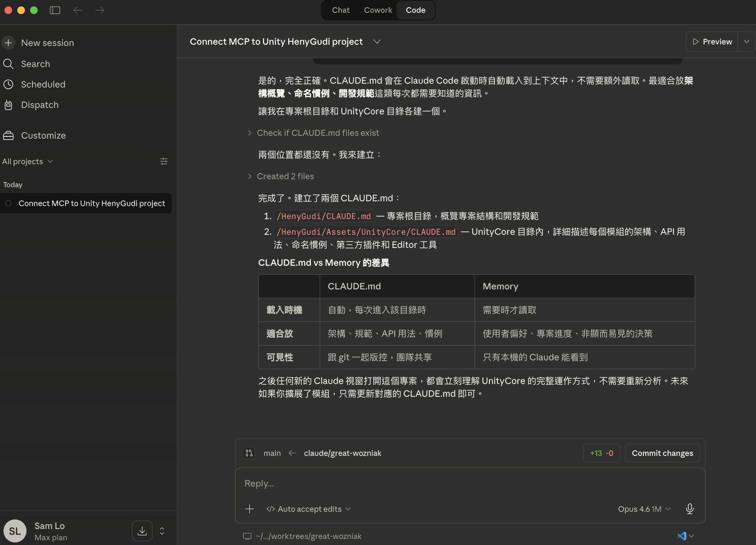Open session title dropdown chevron
This screenshot has height=545, width=756.
377,42
